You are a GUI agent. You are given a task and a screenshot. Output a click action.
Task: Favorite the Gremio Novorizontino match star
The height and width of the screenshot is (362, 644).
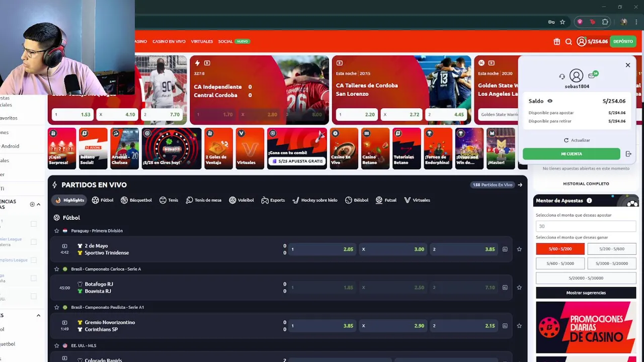519,326
